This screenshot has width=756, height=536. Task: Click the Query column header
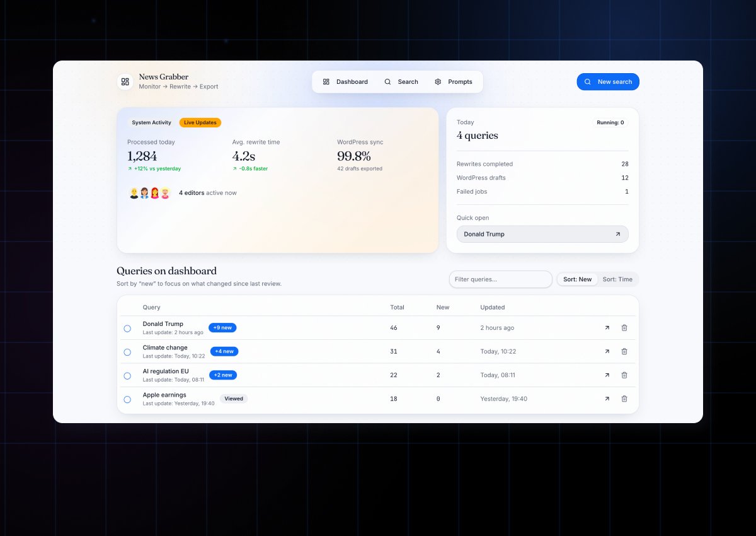pos(151,307)
